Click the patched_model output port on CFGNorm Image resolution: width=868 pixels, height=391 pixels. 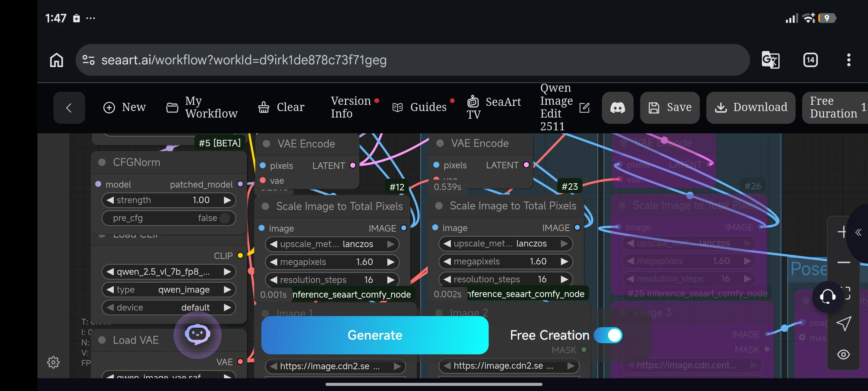(240, 184)
